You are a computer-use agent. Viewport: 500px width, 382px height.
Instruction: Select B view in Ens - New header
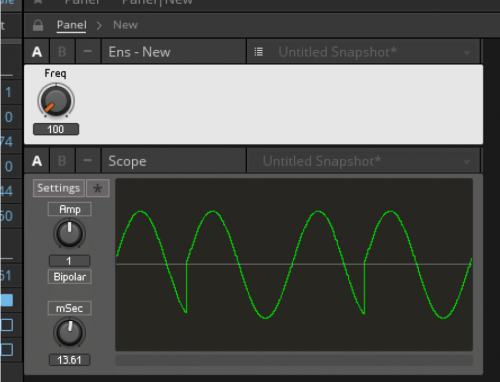point(62,52)
